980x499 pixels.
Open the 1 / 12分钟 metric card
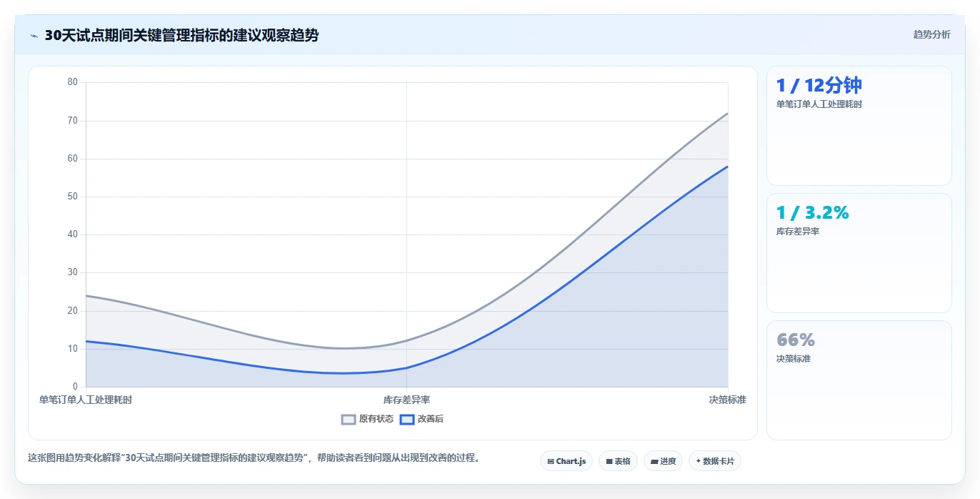859,126
